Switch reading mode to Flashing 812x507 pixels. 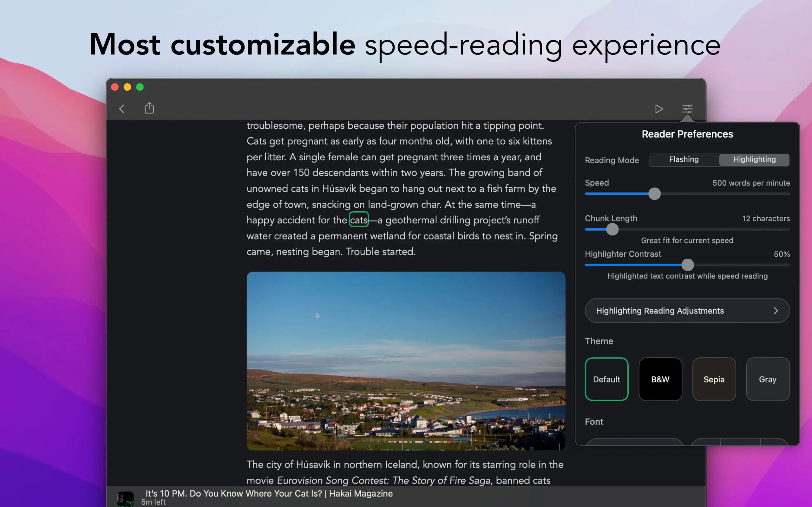tap(684, 160)
